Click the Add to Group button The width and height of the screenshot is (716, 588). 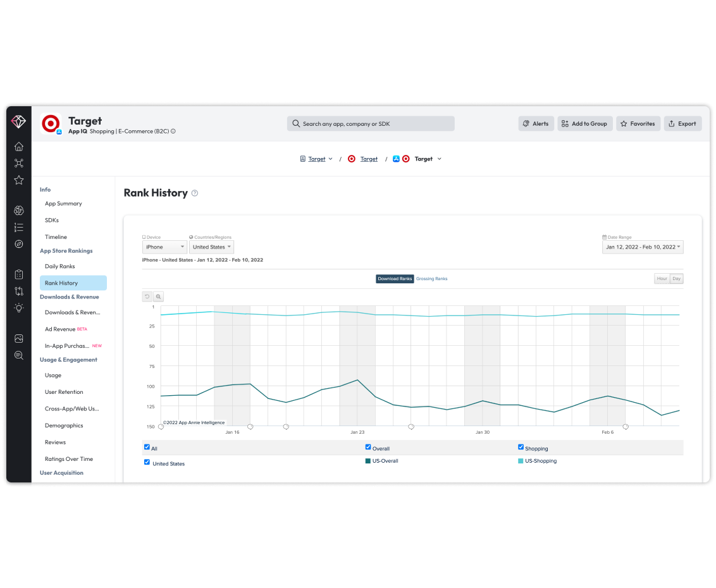584,124
